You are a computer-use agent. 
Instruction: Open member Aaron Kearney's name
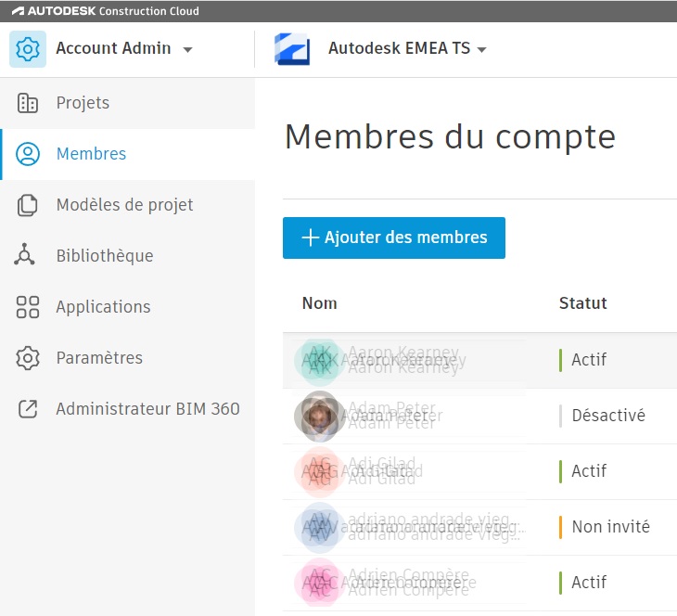(403, 360)
